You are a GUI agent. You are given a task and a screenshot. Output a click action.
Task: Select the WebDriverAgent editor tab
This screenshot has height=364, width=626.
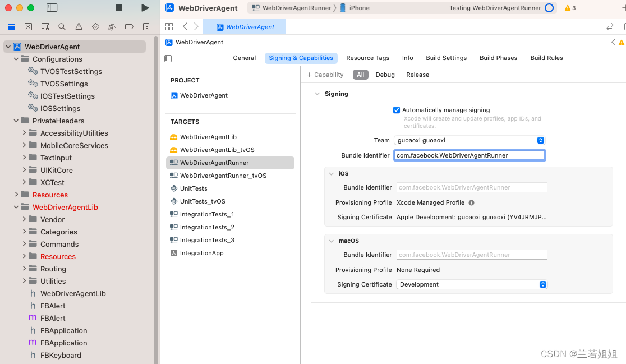tap(245, 27)
